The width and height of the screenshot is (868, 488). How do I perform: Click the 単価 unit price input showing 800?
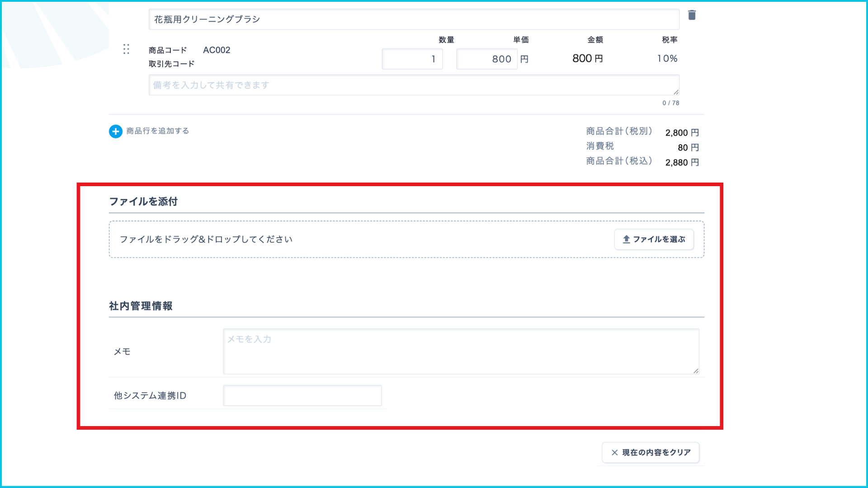click(486, 59)
